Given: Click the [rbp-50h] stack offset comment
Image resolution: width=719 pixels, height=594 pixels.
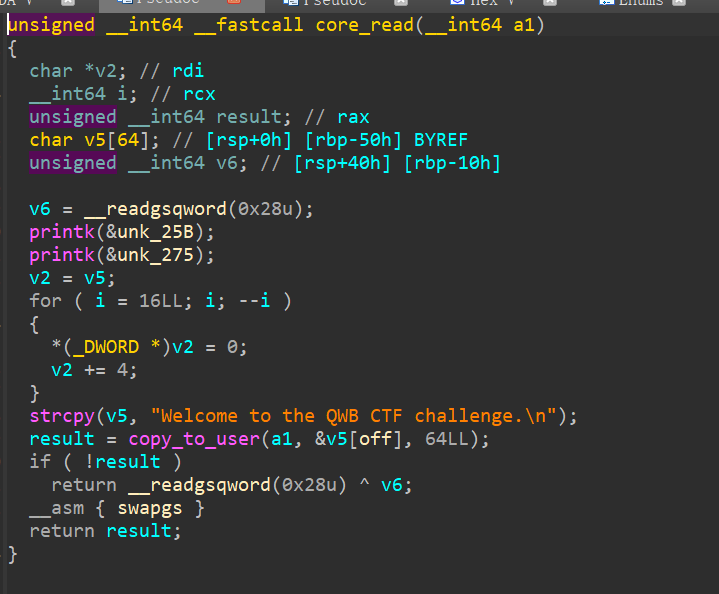Looking at the screenshot, I should (x=353, y=140).
